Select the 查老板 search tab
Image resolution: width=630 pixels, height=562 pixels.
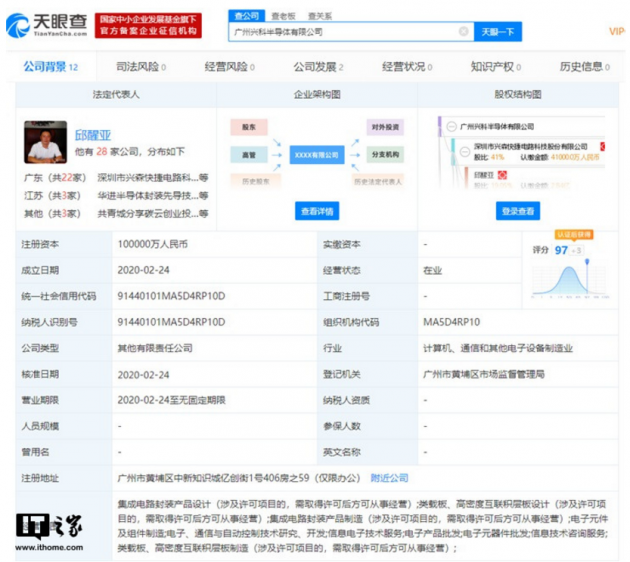pyautogui.click(x=283, y=16)
